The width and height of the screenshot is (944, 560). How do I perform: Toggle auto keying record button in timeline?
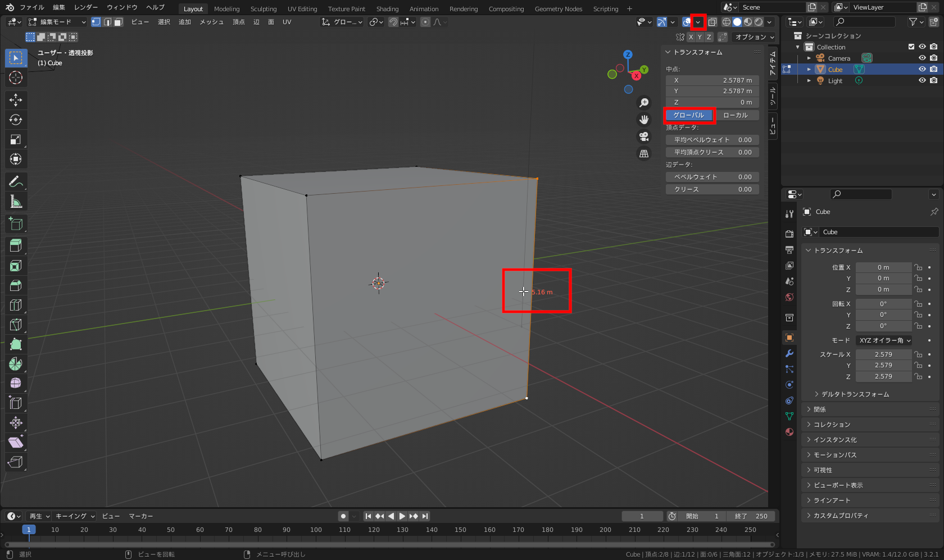343,516
